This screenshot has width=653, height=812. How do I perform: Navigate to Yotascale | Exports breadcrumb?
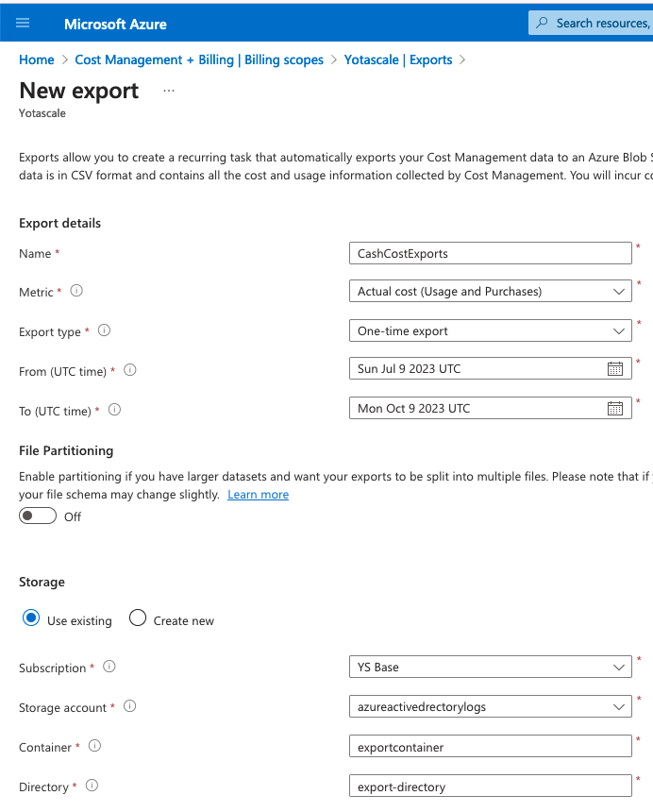tap(398, 59)
